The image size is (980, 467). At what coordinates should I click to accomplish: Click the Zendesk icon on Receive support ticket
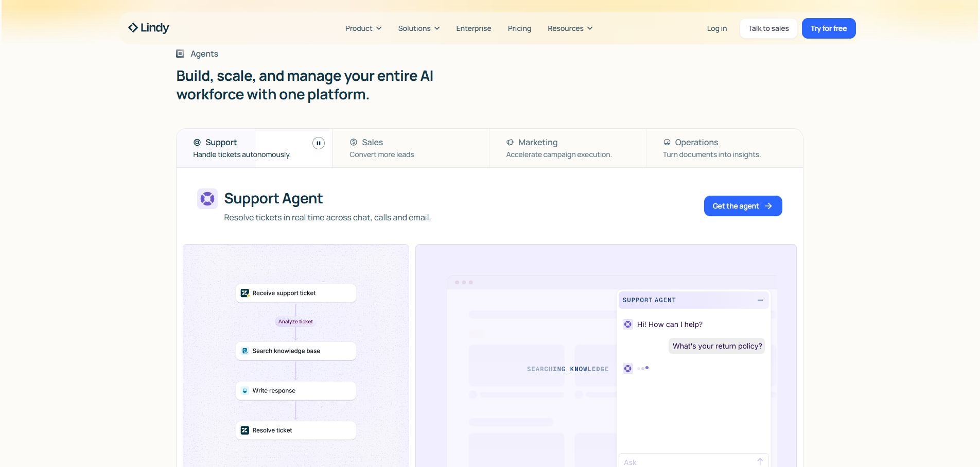244,292
